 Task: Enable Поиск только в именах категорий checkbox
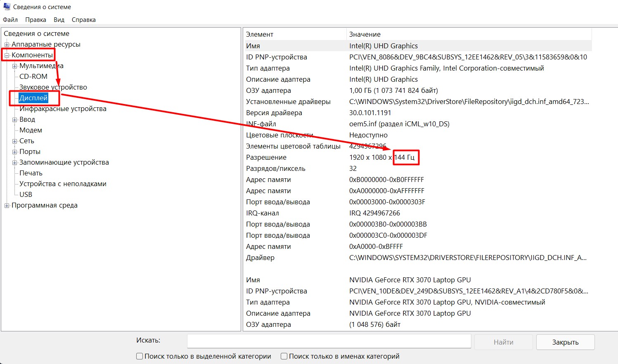(284, 356)
